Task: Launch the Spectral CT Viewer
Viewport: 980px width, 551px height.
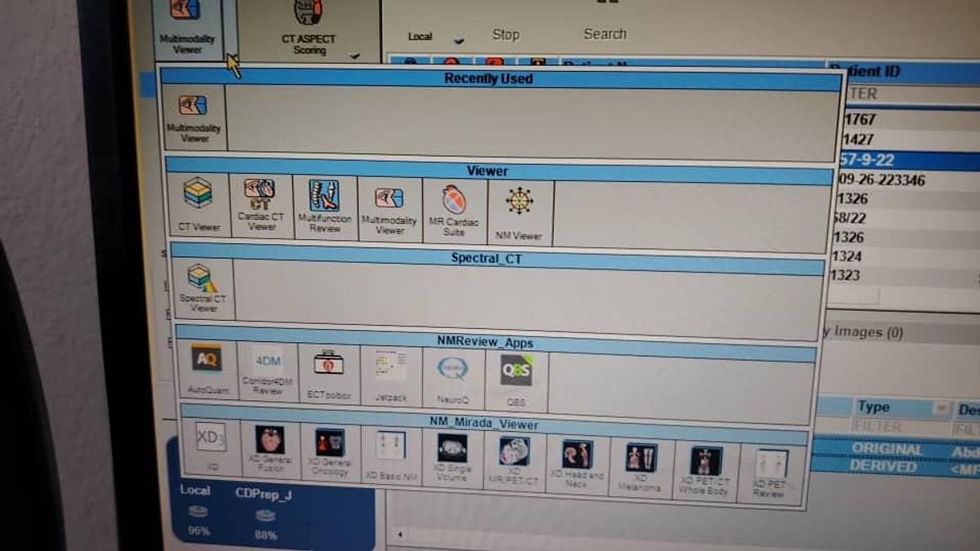Action: click(x=202, y=287)
